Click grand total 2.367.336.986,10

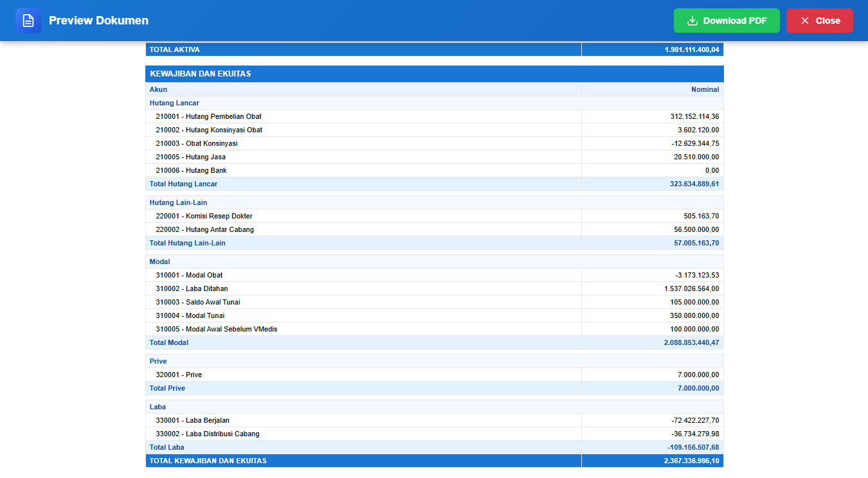[x=692, y=461]
